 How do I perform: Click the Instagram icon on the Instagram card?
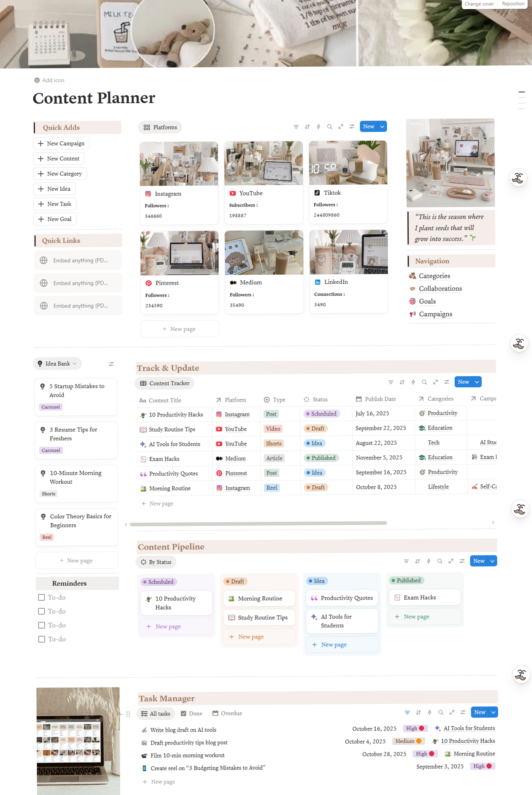148,194
